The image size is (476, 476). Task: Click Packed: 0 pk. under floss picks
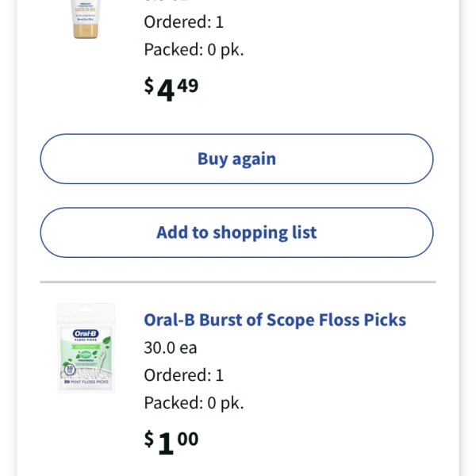pyautogui.click(x=194, y=403)
